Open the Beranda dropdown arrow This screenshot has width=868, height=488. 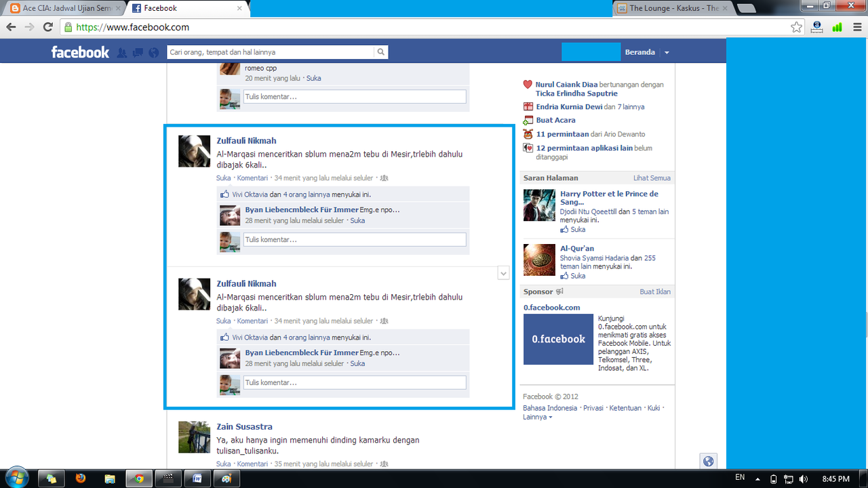tap(667, 52)
